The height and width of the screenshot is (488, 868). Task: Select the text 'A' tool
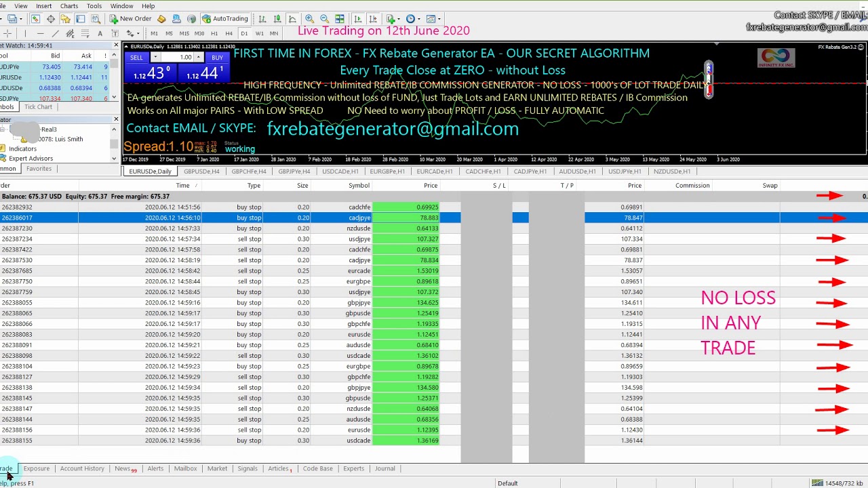tap(100, 33)
